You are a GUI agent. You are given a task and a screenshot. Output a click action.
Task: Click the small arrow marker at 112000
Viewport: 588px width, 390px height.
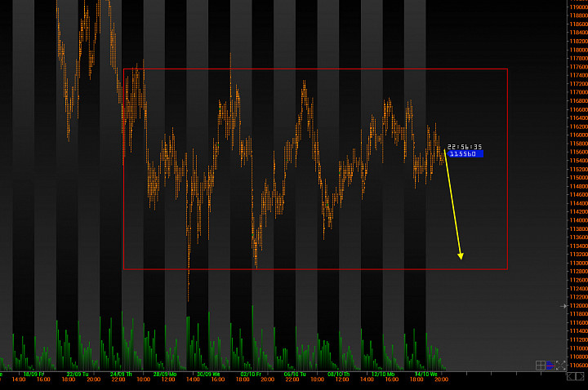[x=563, y=306]
